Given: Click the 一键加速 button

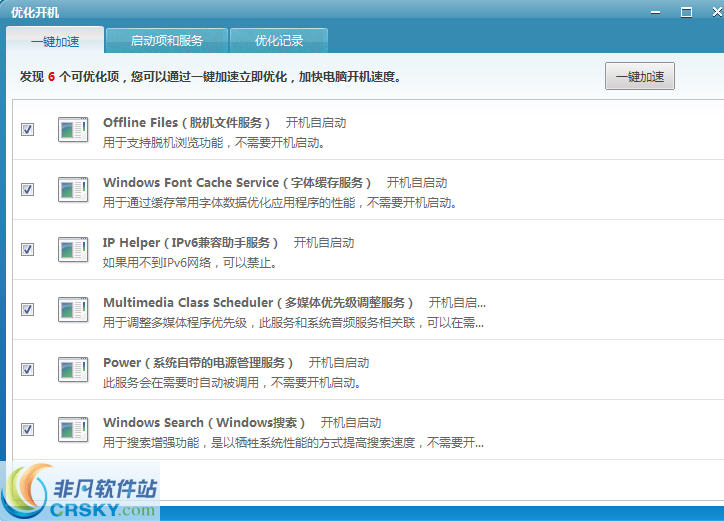Looking at the screenshot, I should click(x=640, y=76).
